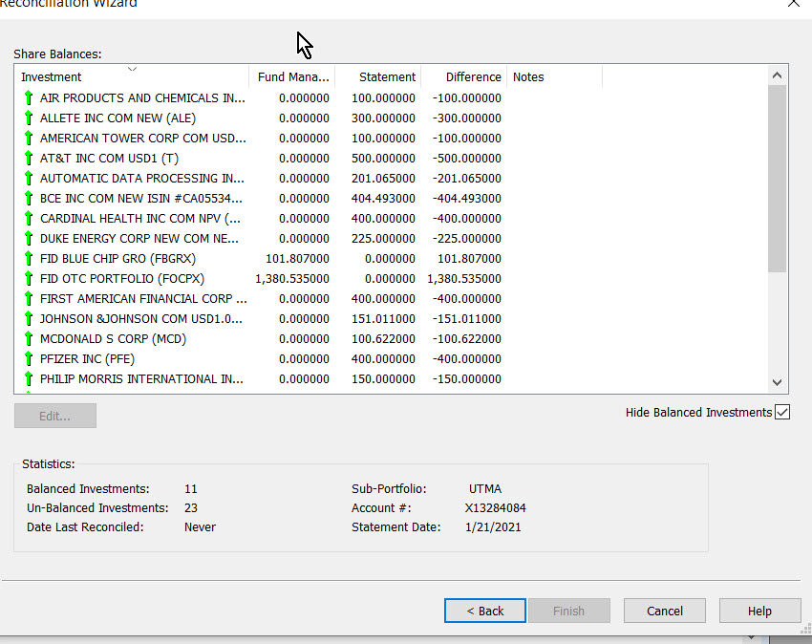This screenshot has width=812, height=644.
Task: Click green arrow icon beside FID BLUE CHIP GRO
Action: pos(29,258)
